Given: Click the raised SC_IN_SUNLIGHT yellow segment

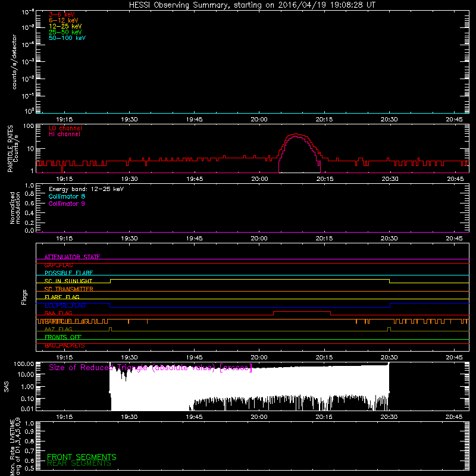Looking at the screenshot, I should point(249,280).
